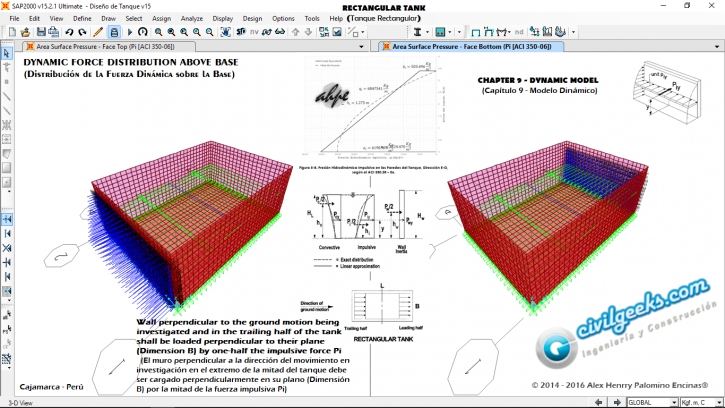Expand dropdown arrow beside percent-box toolbar icon

(362, 32)
